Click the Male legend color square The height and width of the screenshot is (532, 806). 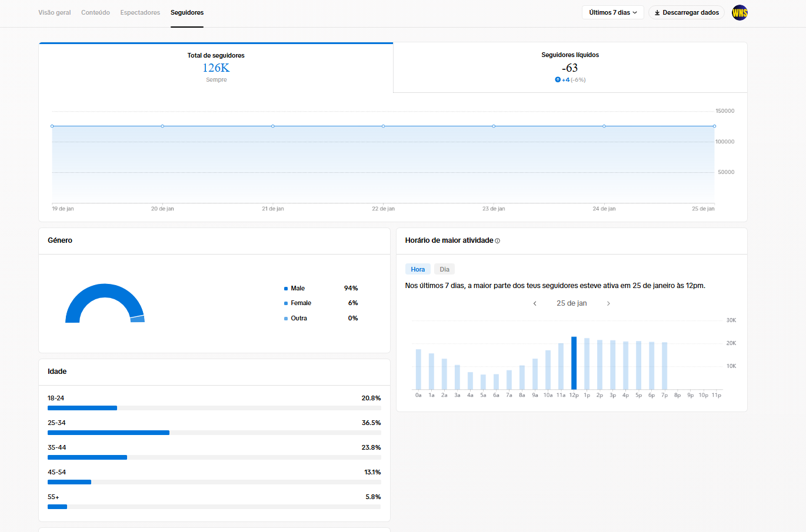coord(286,289)
